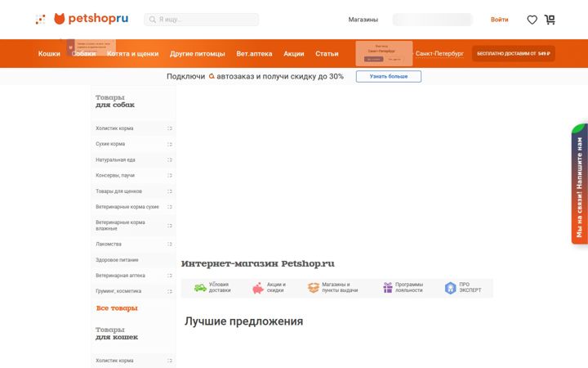Viewport: 588px width, 368px height.
Task: Click the search magnifier icon
Action: pos(152,20)
